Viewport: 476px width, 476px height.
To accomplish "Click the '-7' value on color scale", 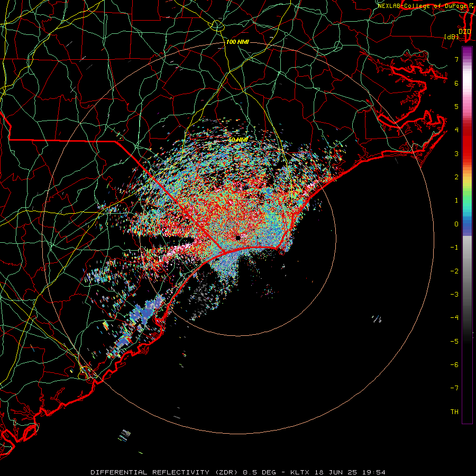I will [454, 388].
